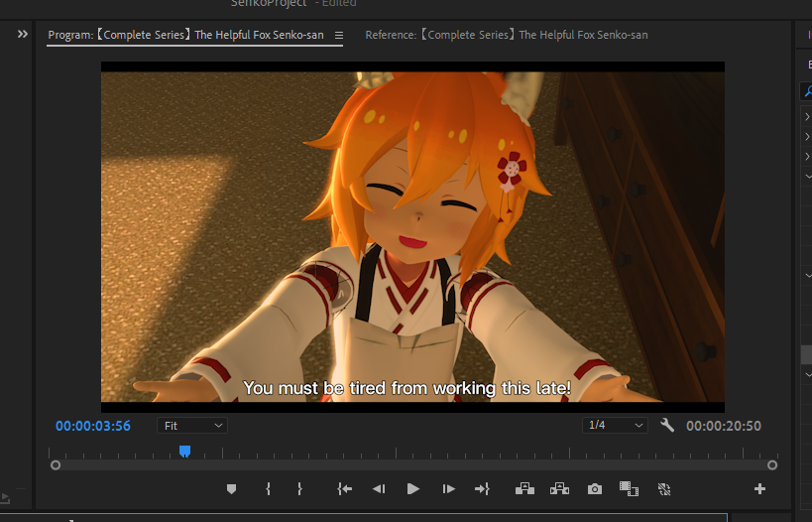Click the left zoom scrollbar handle

click(x=56, y=465)
